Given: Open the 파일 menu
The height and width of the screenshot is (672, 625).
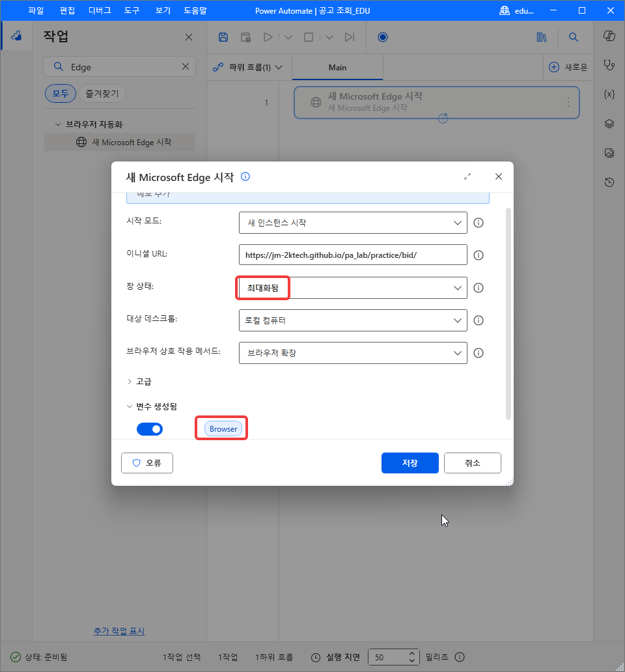Looking at the screenshot, I should [36, 10].
